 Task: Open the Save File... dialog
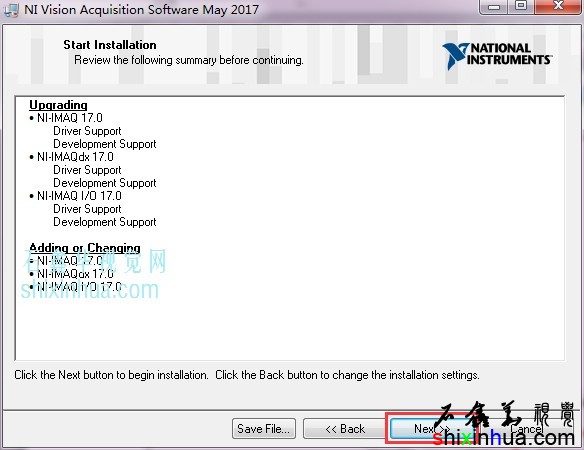(x=264, y=429)
